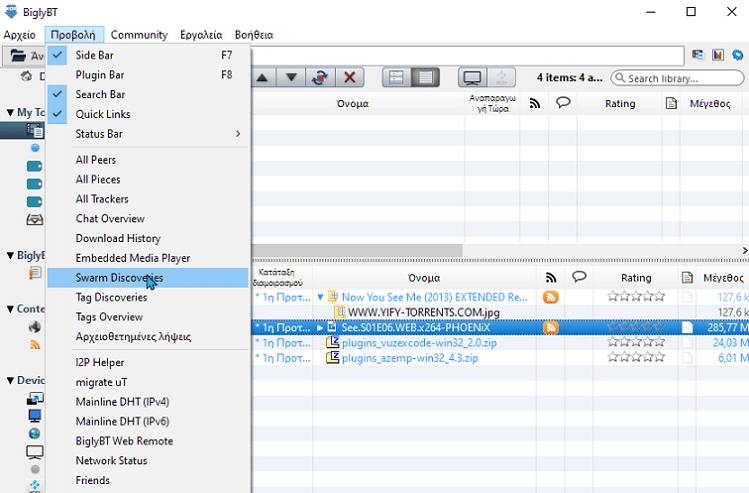
Task: Click the red X remove torrent icon
Action: tap(350, 77)
